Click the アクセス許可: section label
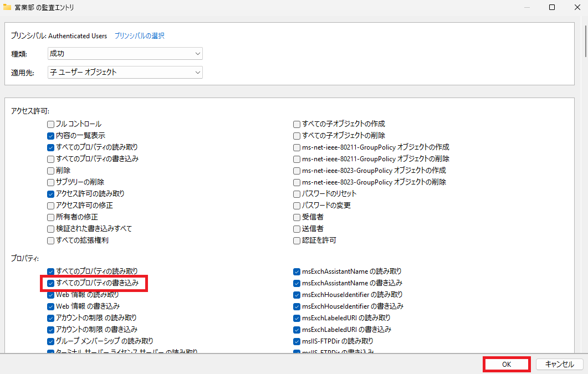The image size is (588, 374). 30,111
